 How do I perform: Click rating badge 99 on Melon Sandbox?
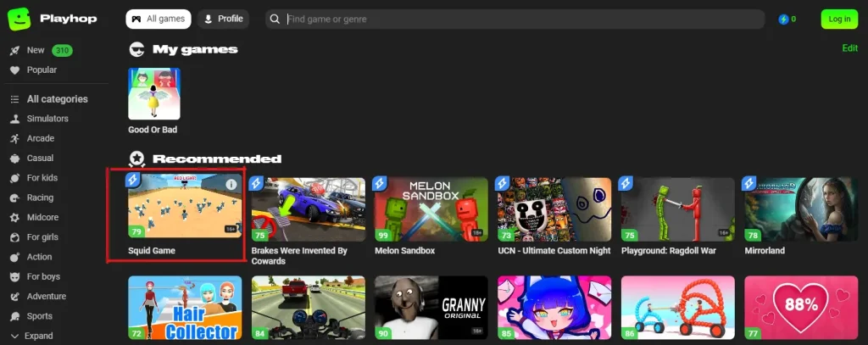[x=382, y=236]
